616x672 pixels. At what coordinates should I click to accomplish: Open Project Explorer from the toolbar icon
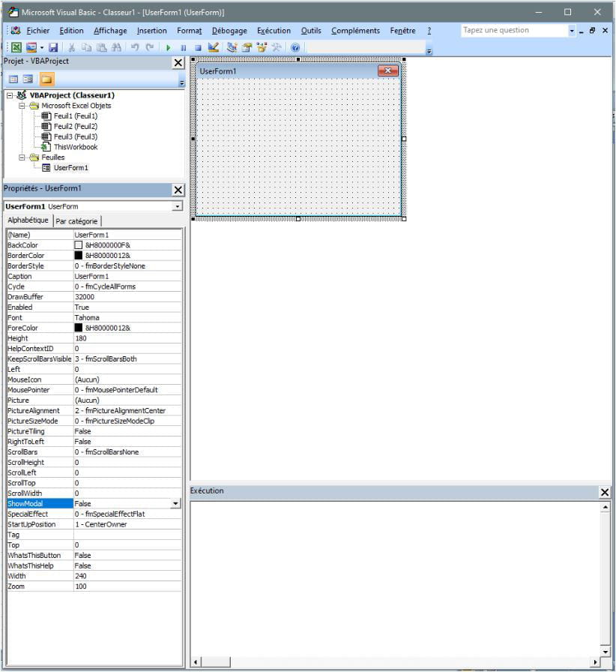click(232, 47)
